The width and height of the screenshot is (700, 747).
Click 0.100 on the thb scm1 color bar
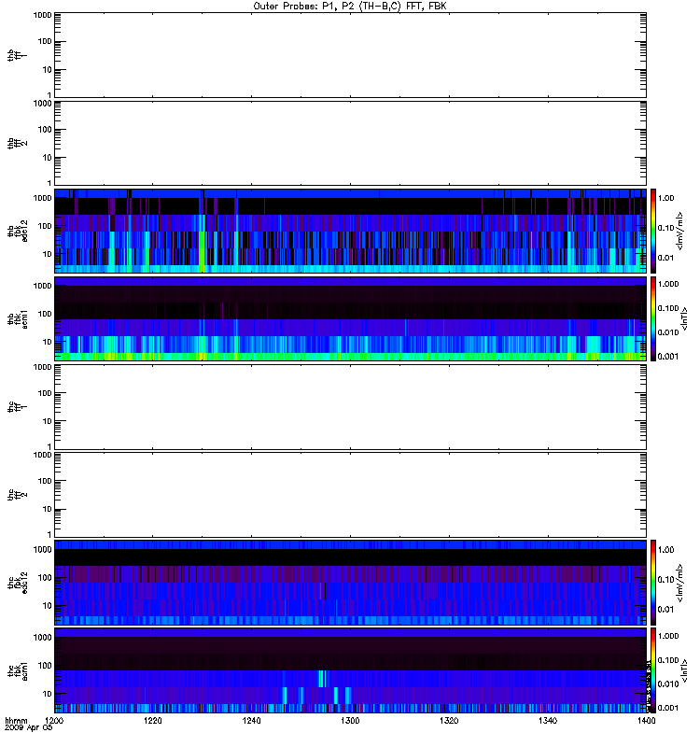click(x=668, y=308)
